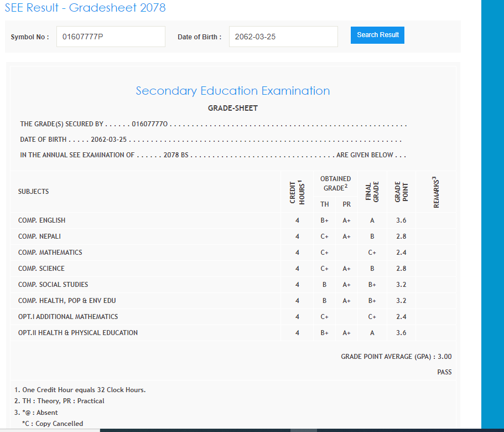Click the REMARKS column header
The image size is (504, 432).
[x=436, y=192]
